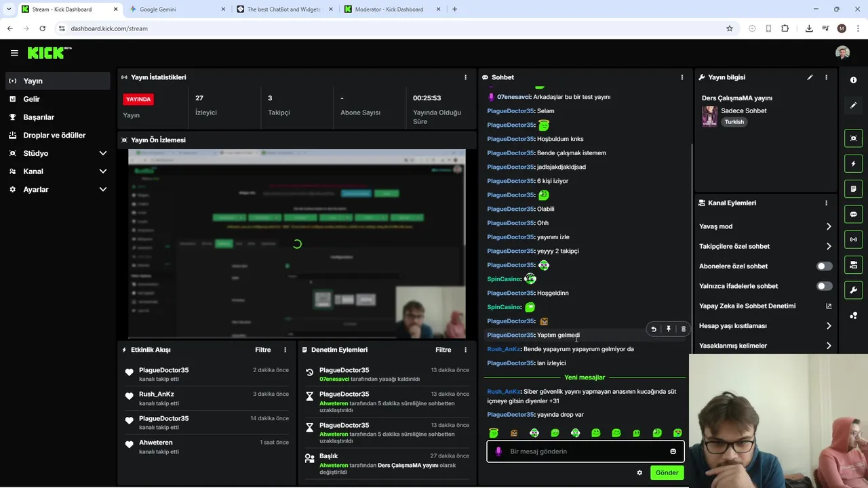Click the Sadece Sohbet category name

(x=744, y=110)
